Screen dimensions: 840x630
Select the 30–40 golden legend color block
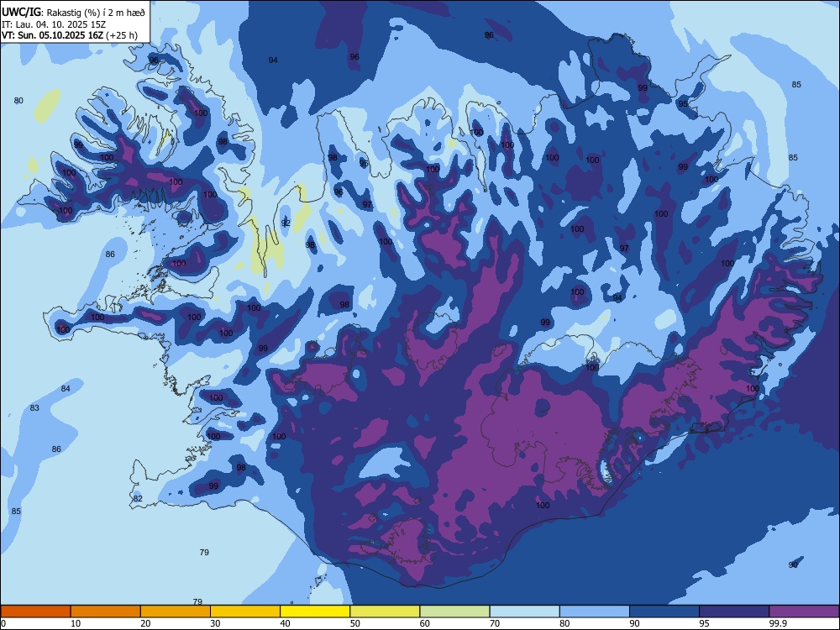245,612
